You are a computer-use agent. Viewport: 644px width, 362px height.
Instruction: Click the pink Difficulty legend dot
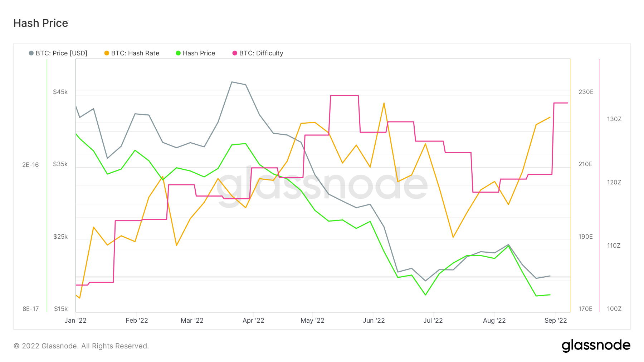pyautogui.click(x=235, y=53)
